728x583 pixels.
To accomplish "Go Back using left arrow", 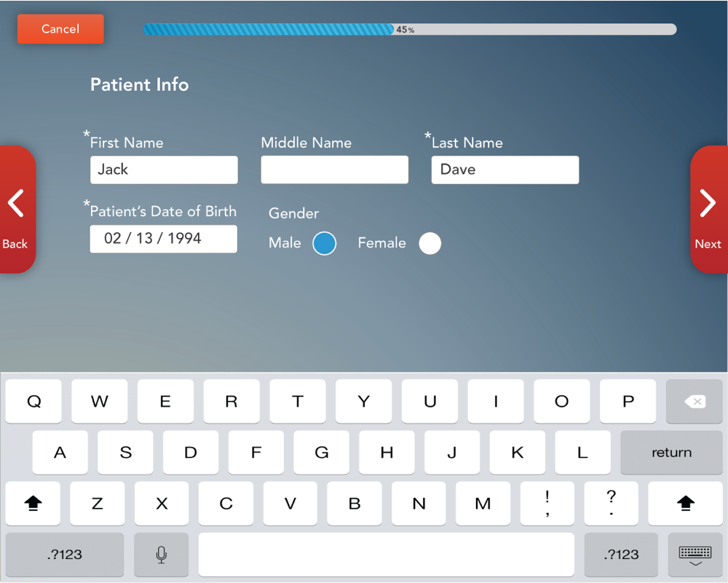I will (x=16, y=210).
